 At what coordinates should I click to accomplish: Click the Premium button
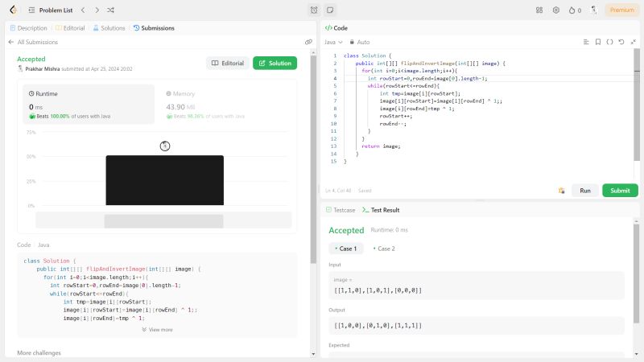click(x=621, y=10)
